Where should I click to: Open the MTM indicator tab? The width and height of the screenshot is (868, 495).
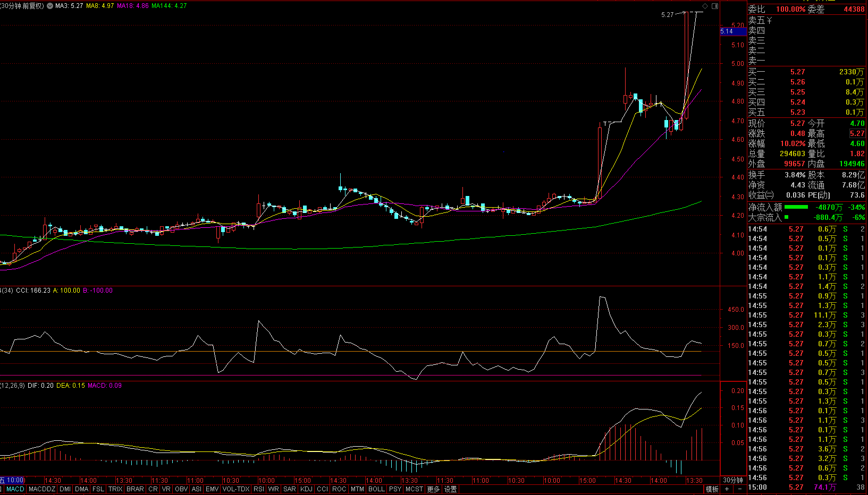pyautogui.click(x=357, y=489)
